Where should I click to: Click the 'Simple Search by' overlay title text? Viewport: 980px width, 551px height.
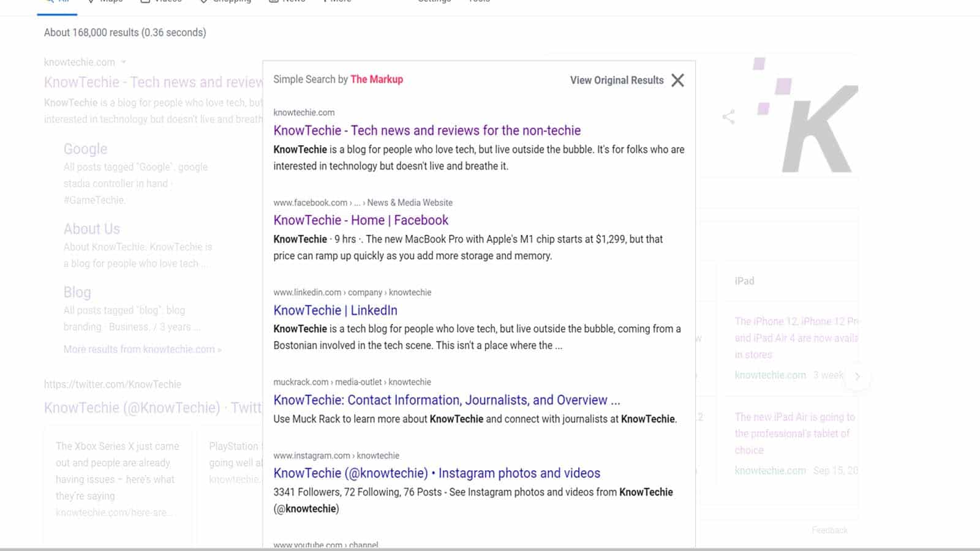pyautogui.click(x=311, y=79)
